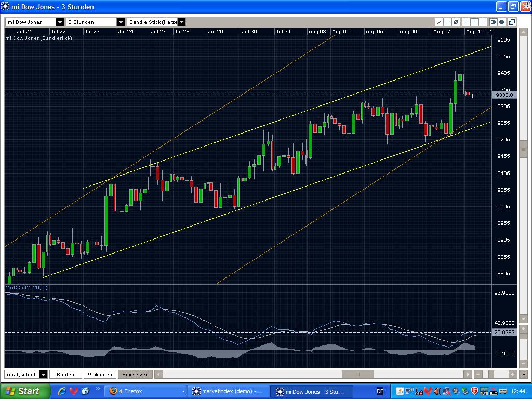Image resolution: width=532 pixels, height=399 pixels.
Task: Open the Windows Start menu
Action: click(x=25, y=391)
